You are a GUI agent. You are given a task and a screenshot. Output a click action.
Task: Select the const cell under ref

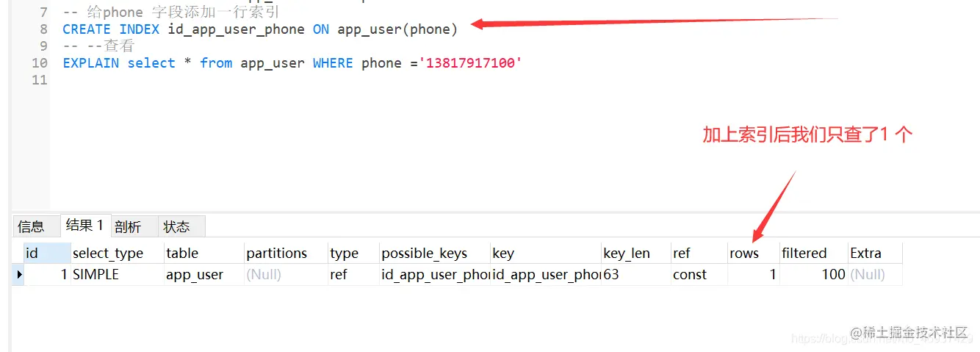click(x=699, y=275)
